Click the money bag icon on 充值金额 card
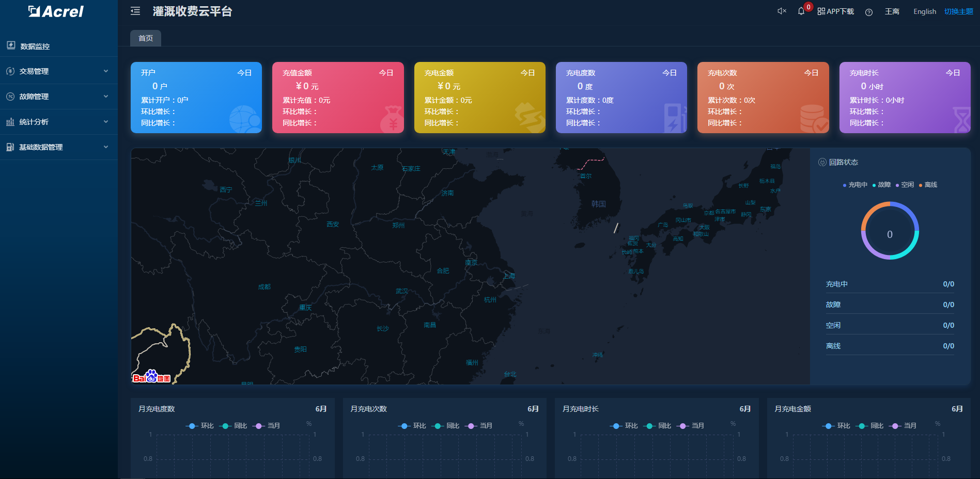980x479 pixels. (x=392, y=119)
